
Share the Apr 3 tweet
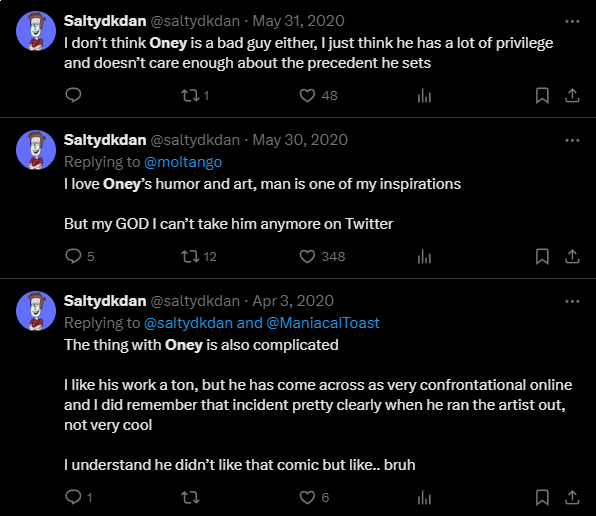coord(572,497)
